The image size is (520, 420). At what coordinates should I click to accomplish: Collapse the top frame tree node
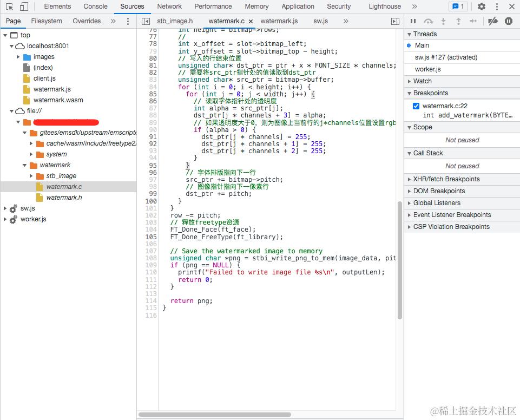(x=5, y=35)
